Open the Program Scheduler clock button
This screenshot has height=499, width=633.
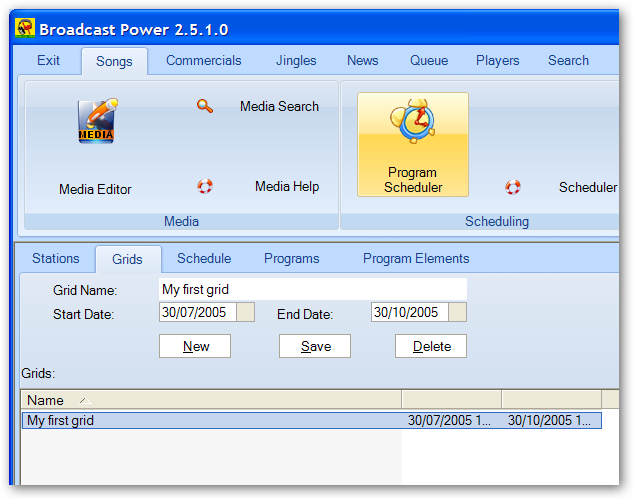[x=413, y=145]
